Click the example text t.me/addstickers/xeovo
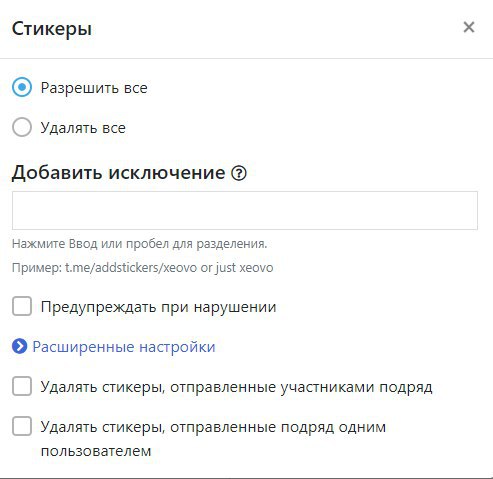The height and width of the screenshot is (479, 493). click(131, 268)
